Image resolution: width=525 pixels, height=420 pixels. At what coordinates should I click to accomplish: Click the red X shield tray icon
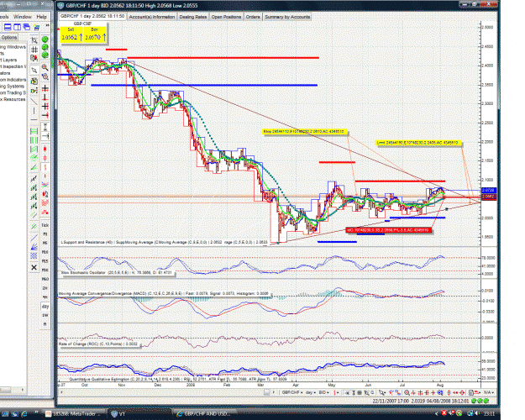point(444,413)
